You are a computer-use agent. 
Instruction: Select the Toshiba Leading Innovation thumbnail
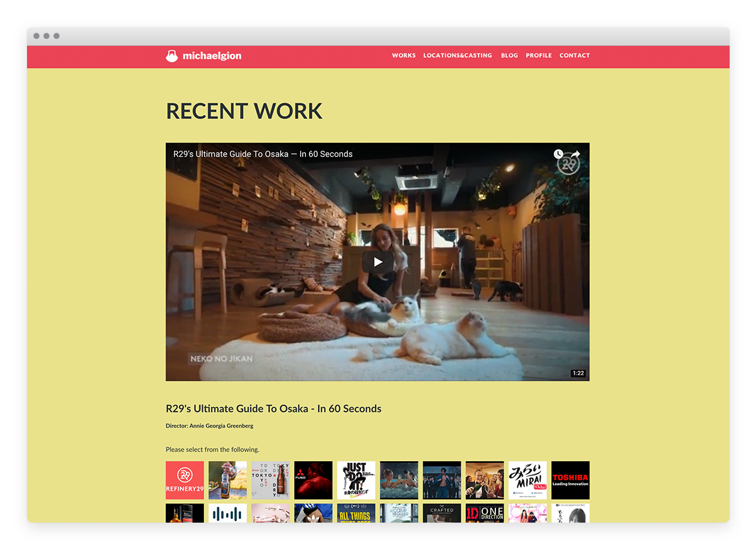[x=570, y=480]
